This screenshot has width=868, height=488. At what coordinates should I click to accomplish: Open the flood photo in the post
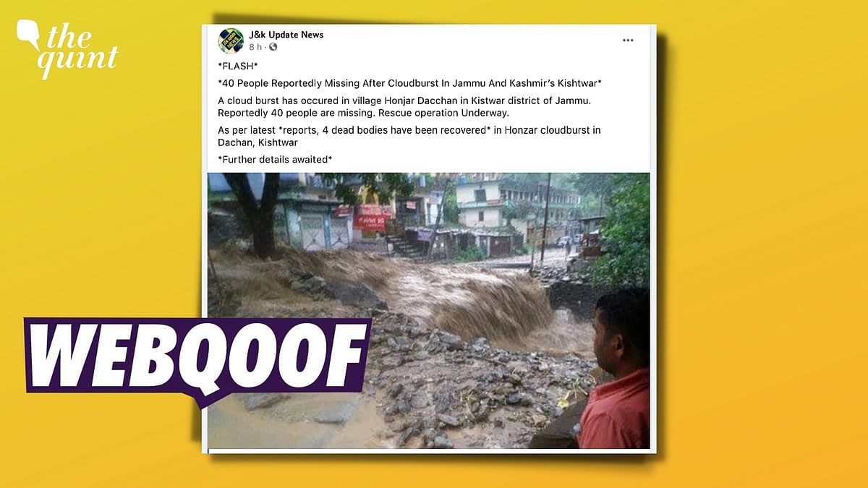[428, 311]
